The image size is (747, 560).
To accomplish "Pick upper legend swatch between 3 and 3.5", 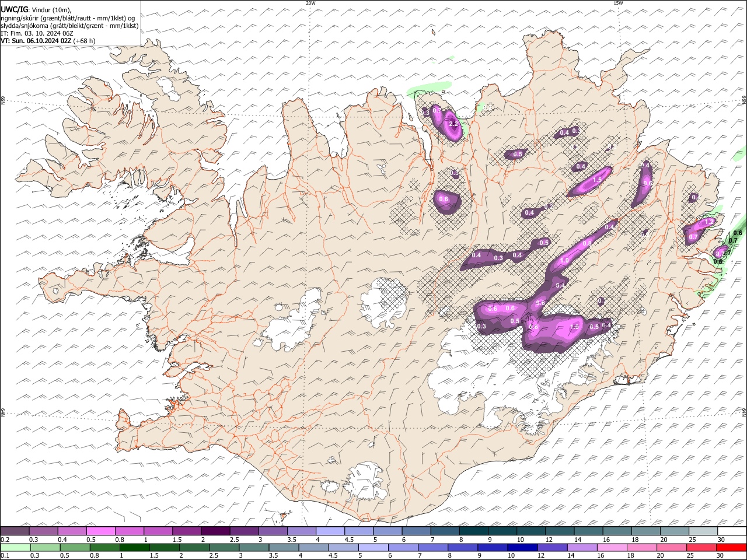I will (273, 531).
